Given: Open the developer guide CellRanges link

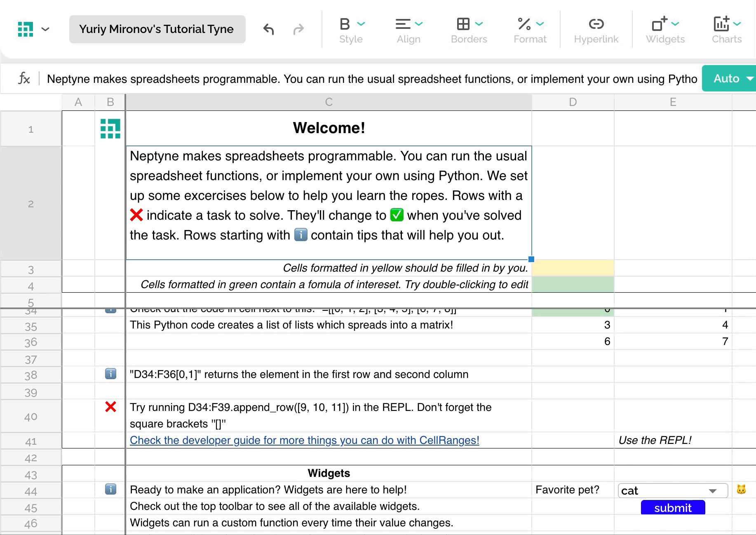Looking at the screenshot, I should (305, 440).
